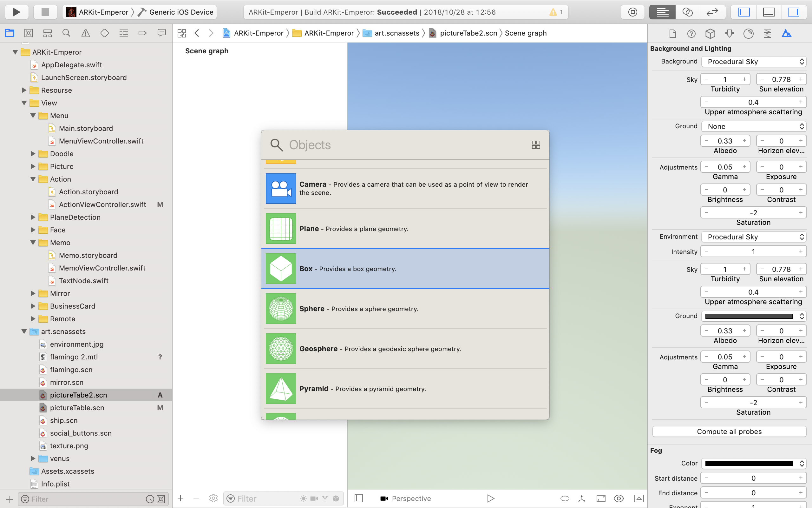Image resolution: width=812 pixels, height=508 pixels.
Task: Collapse the Action folder
Action: [x=33, y=179]
